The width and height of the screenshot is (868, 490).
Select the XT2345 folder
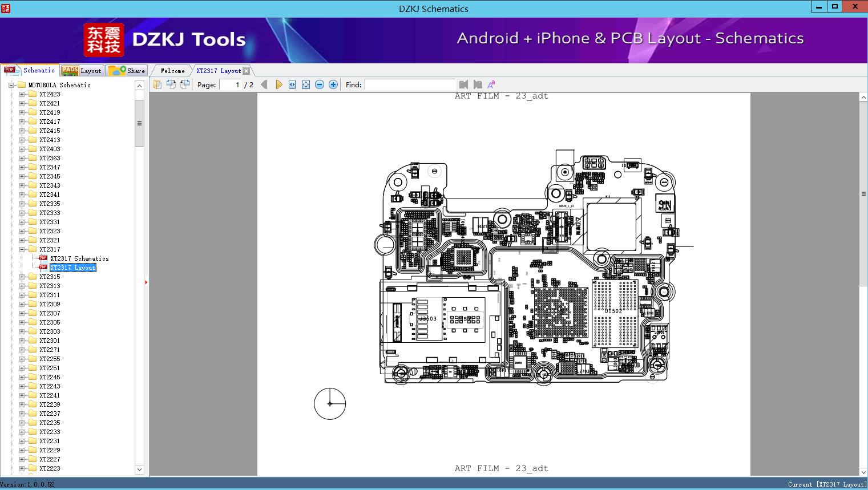click(50, 176)
